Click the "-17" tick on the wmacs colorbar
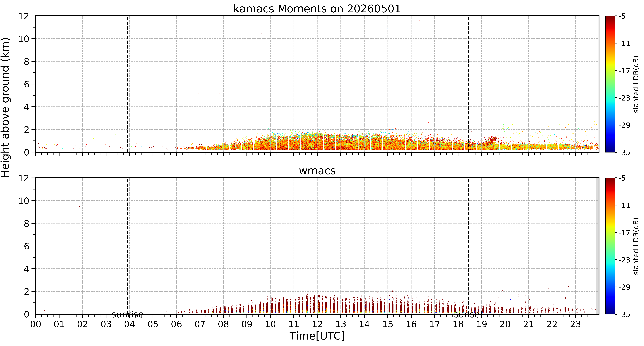 click(x=624, y=233)
